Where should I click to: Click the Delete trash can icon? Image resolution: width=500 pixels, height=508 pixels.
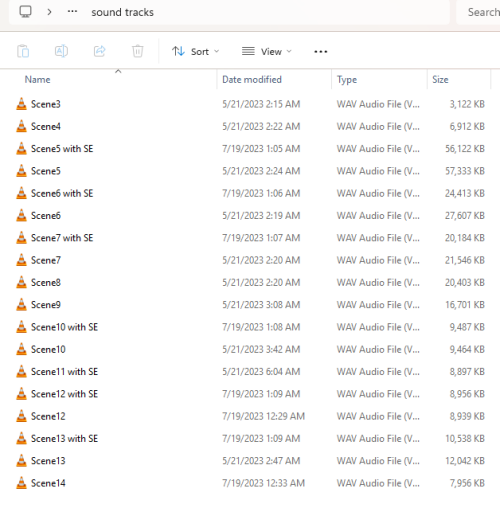point(138,51)
